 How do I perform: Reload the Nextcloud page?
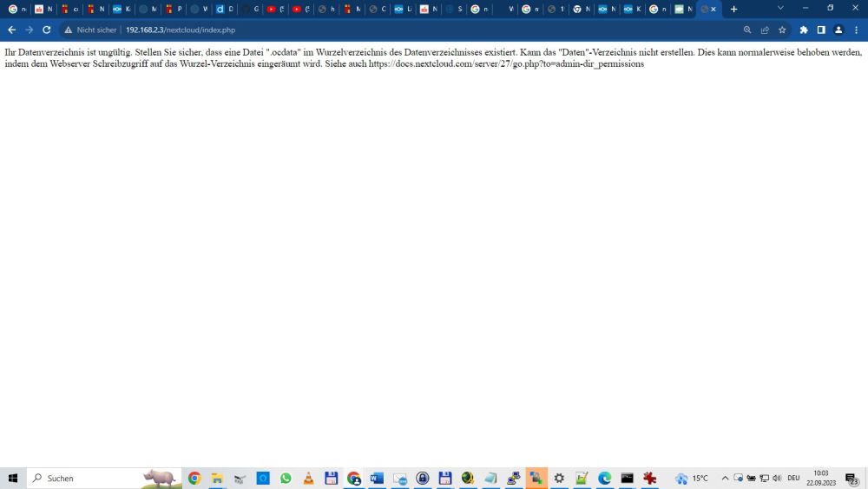[x=46, y=30]
